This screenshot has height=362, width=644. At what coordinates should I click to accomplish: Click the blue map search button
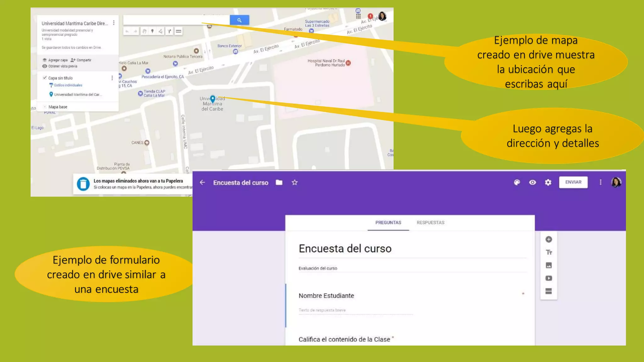(239, 20)
